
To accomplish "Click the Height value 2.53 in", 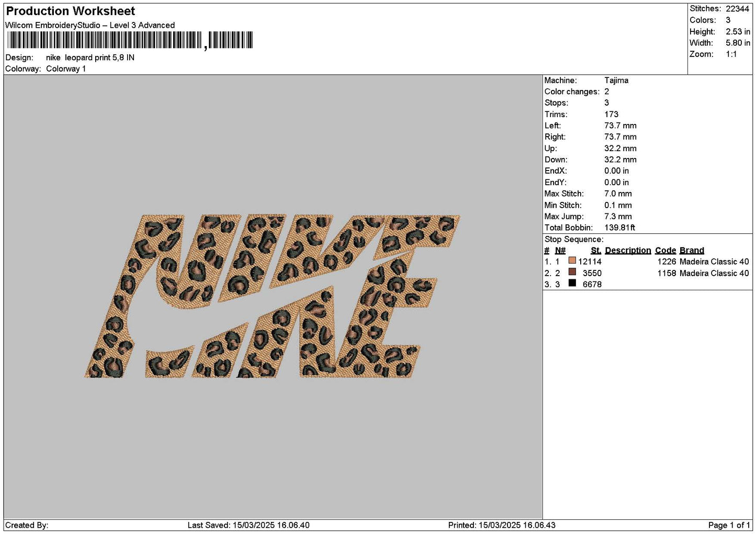I will (x=738, y=31).
